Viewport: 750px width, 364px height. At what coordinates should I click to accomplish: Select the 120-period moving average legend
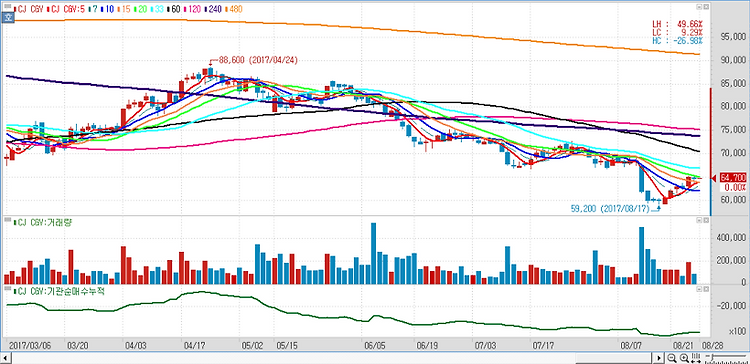(192, 9)
